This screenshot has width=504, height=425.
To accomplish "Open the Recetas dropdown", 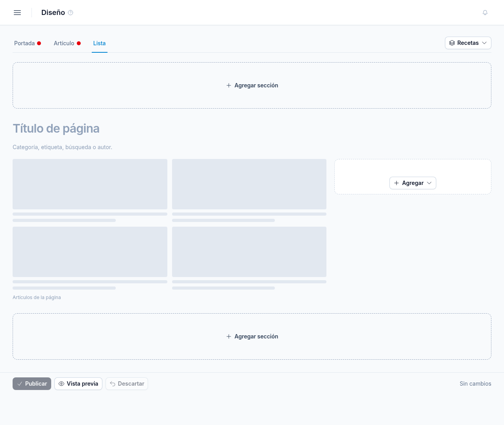I will click(468, 43).
